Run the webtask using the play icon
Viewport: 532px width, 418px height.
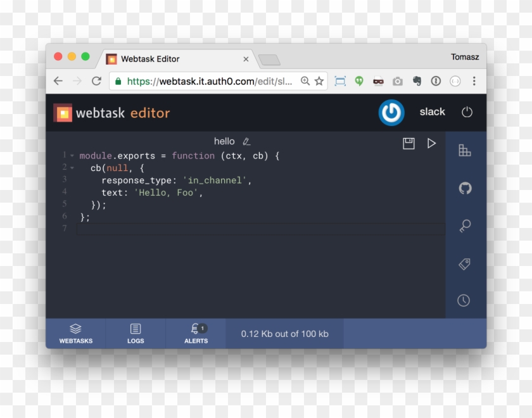coord(432,143)
